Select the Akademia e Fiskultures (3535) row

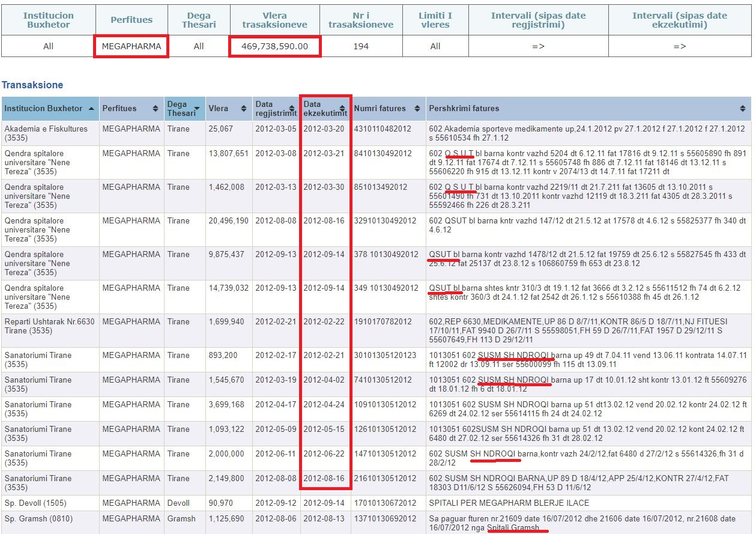point(46,133)
